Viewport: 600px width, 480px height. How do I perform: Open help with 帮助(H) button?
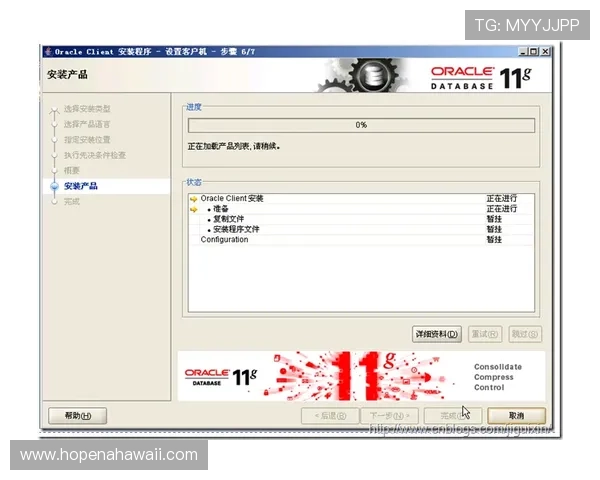click(x=78, y=416)
